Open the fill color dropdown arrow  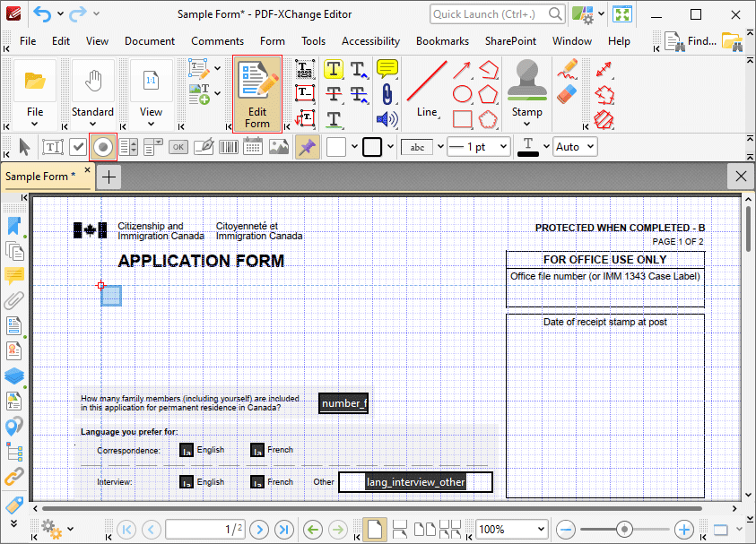[354, 146]
